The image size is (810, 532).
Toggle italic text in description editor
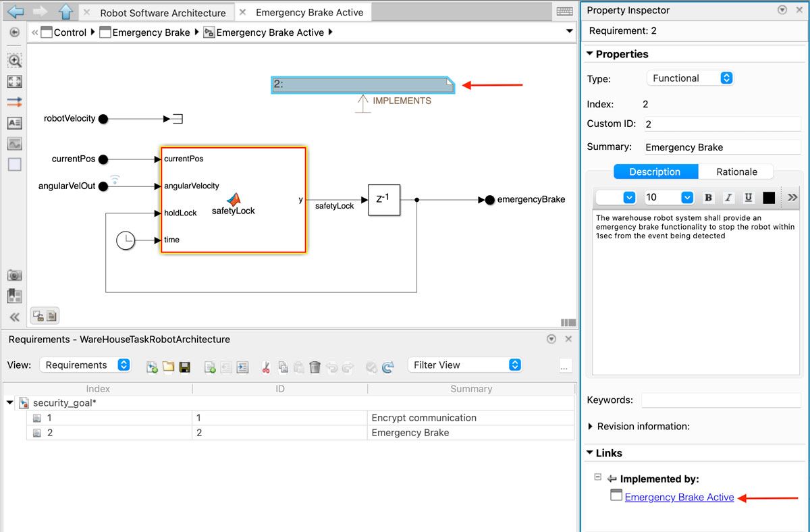728,198
